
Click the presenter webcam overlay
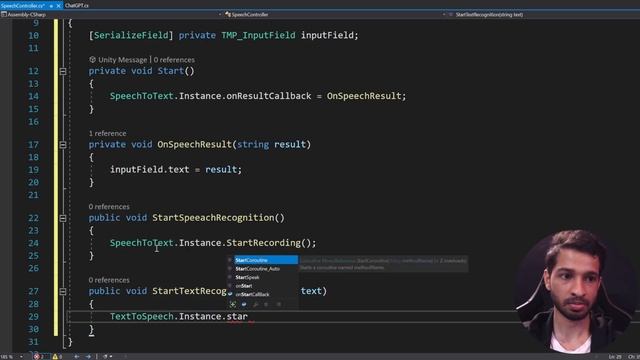[576, 292]
